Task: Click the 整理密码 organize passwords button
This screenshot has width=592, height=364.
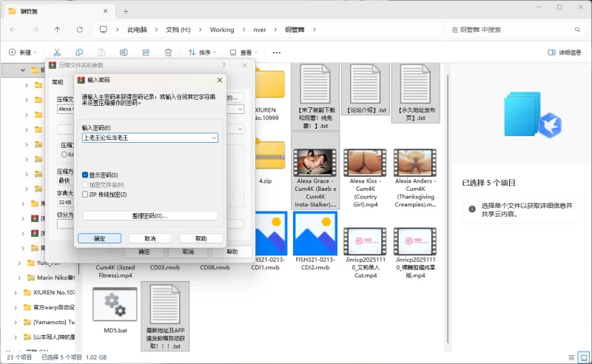Action: [149, 215]
